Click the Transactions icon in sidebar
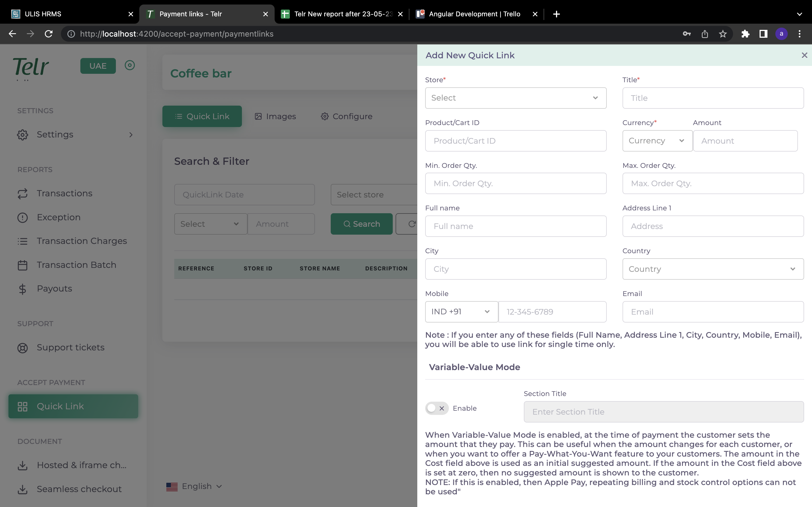The width and height of the screenshot is (812, 507). tap(23, 194)
